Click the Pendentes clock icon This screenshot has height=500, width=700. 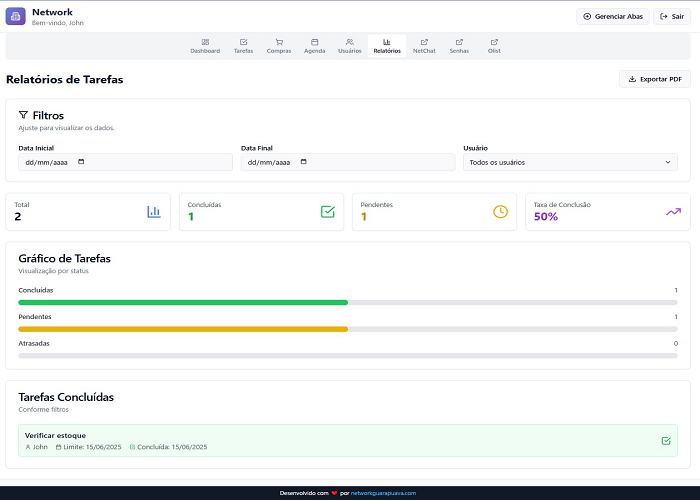[x=500, y=211]
